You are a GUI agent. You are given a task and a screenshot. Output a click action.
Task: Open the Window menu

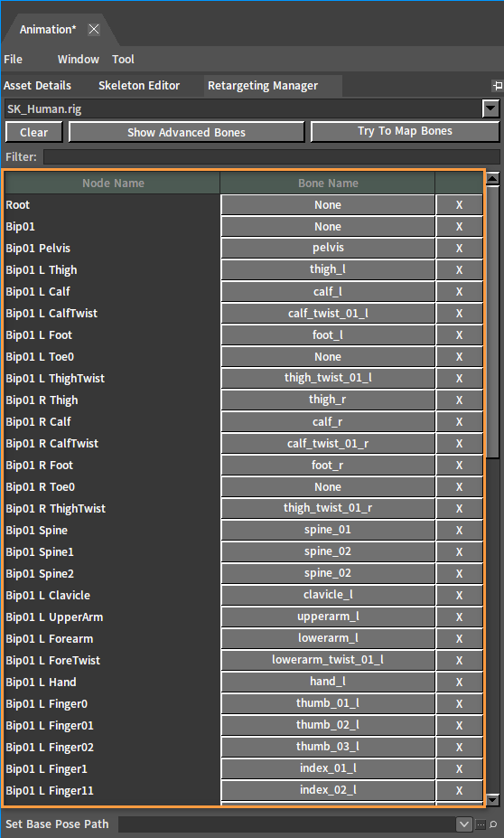[79, 60]
